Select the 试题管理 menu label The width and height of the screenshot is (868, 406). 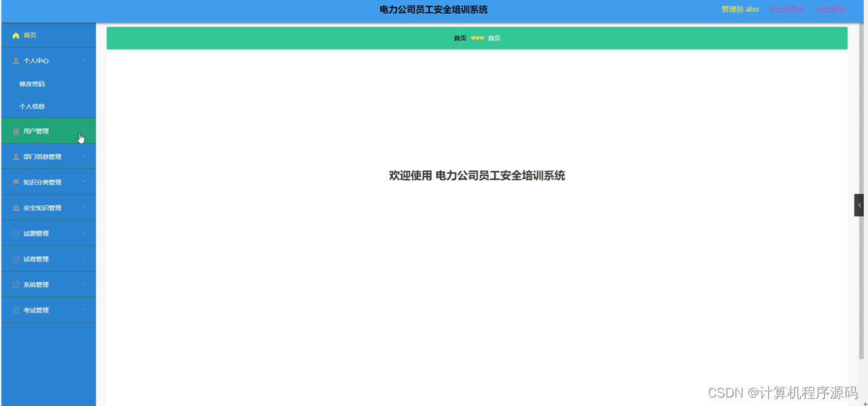36,233
